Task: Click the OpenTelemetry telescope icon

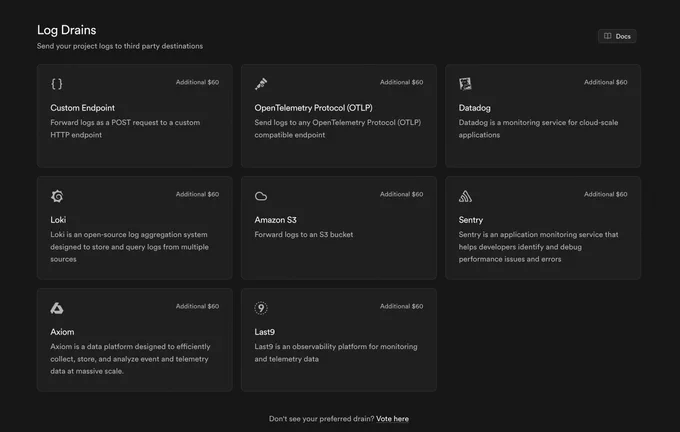Action: [261, 84]
